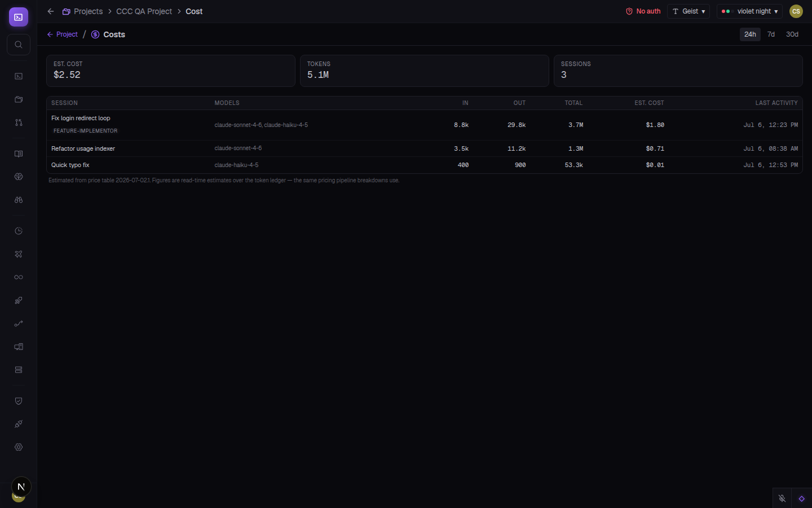Go back to Project link

[x=62, y=34]
